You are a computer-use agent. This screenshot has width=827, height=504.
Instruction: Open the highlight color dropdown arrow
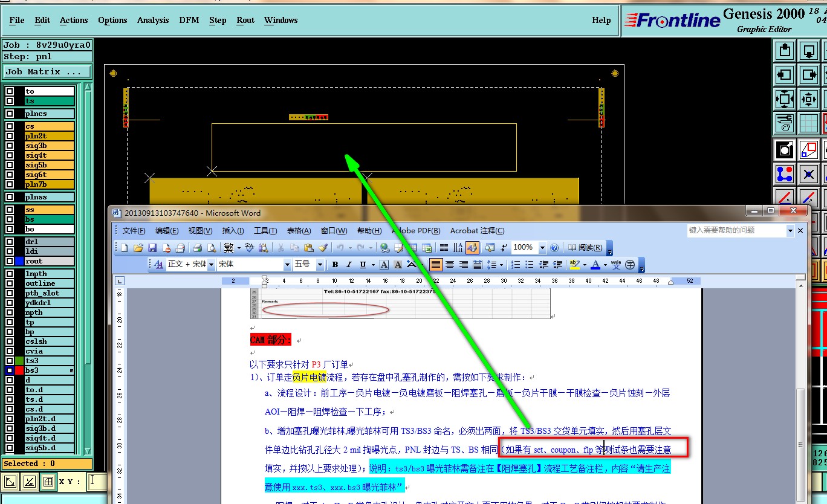tap(585, 265)
